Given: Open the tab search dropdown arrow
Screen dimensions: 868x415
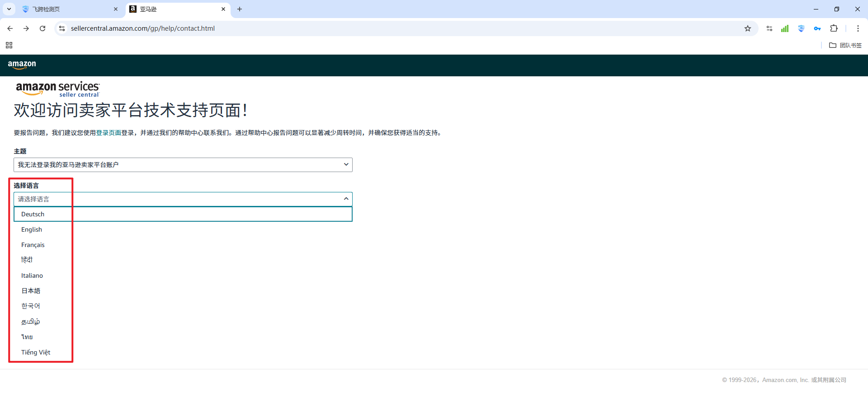Looking at the screenshot, I should pos(9,9).
